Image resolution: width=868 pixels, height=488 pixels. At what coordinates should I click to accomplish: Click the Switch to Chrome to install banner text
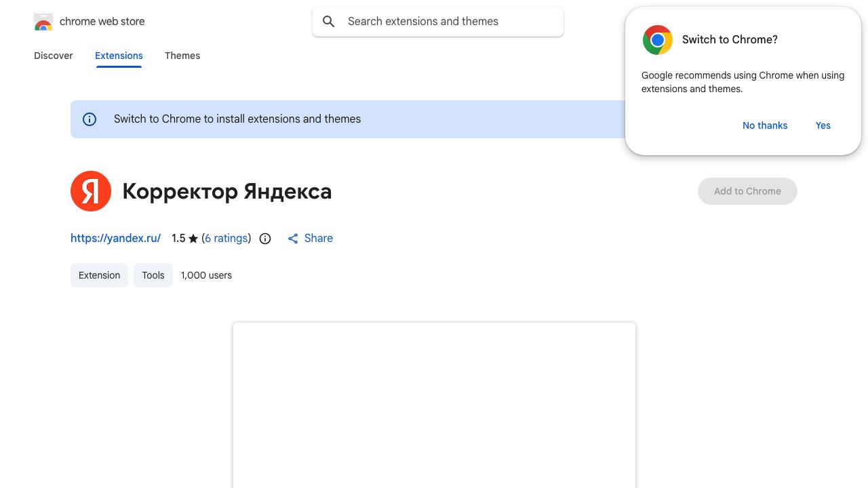pyautogui.click(x=237, y=119)
